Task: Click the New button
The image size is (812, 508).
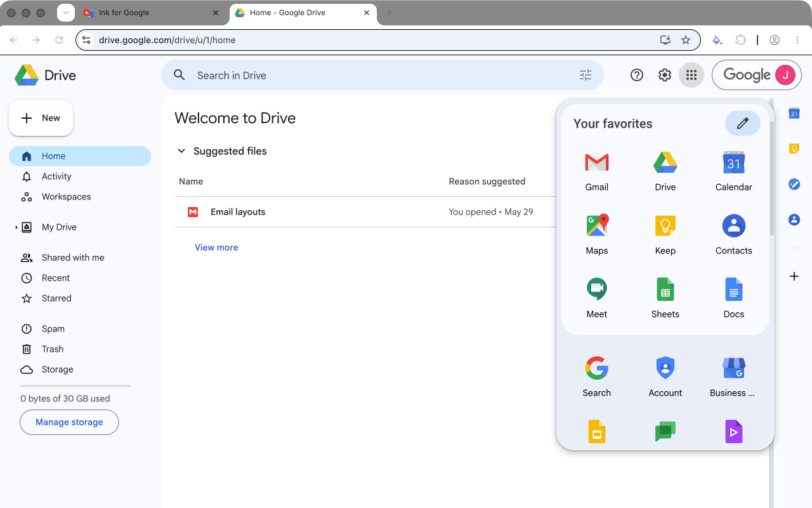Action: (41, 118)
